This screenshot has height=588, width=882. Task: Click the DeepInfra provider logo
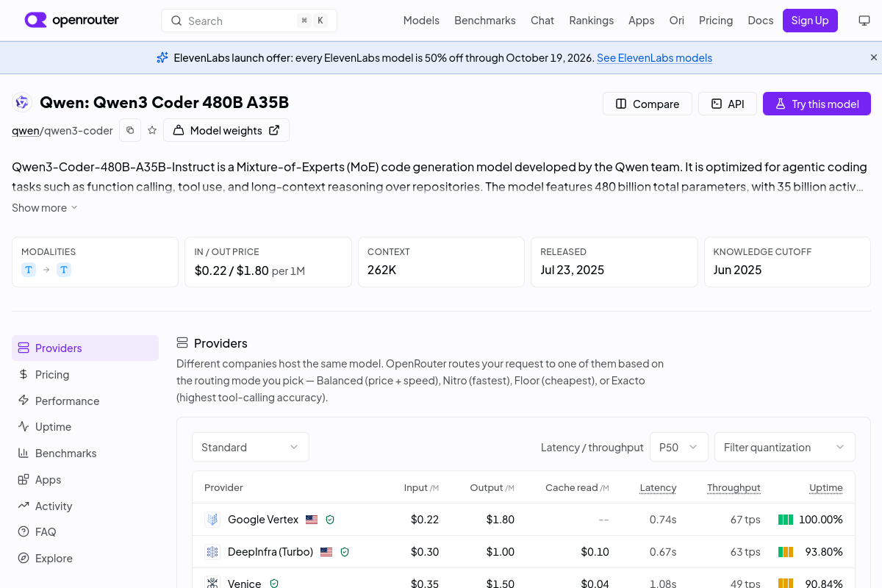point(212,551)
